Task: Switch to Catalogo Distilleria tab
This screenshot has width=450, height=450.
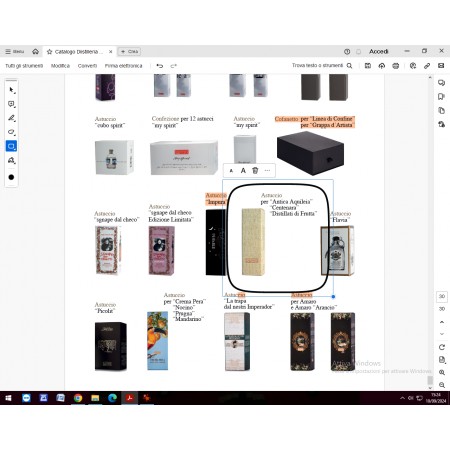Action: (79, 52)
